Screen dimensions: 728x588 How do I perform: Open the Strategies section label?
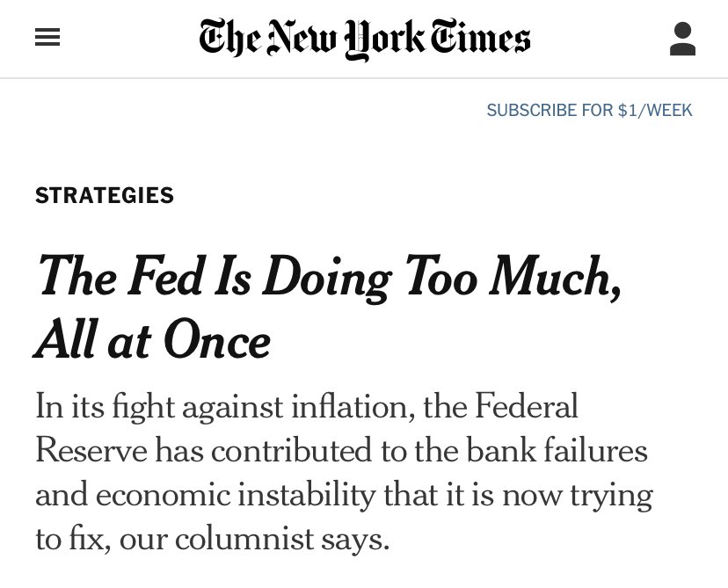pyautogui.click(x=105, y=195)
